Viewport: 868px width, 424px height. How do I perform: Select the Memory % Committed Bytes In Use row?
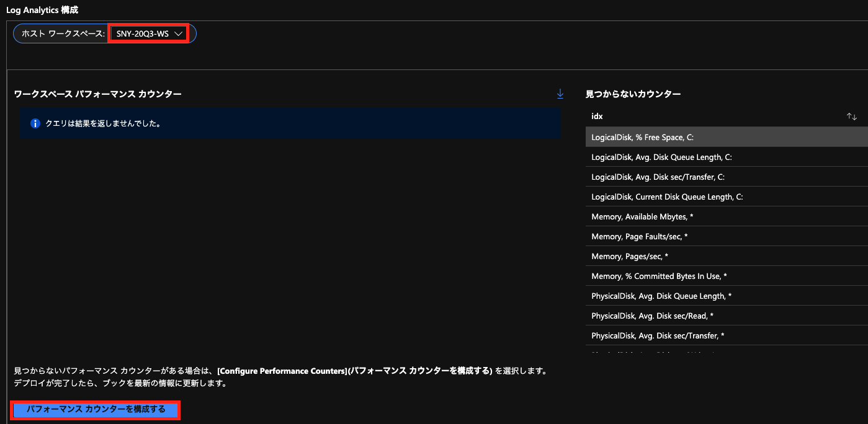[682, 275]
